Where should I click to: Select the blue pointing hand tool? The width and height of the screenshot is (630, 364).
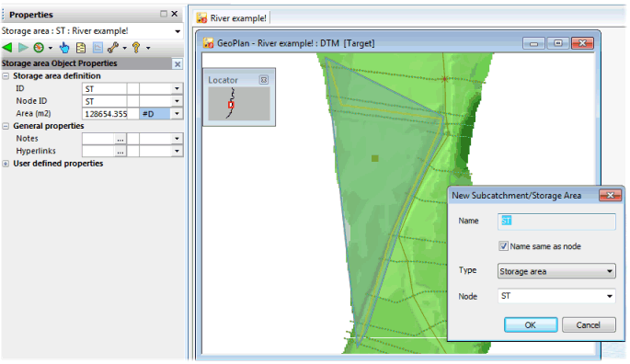click(x=63, y=48)
